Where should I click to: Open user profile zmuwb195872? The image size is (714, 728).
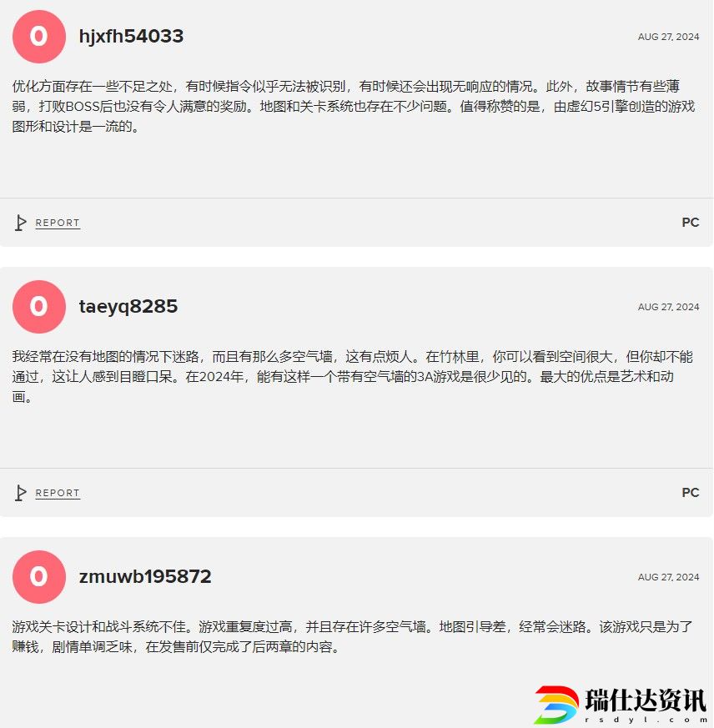(145, 576)
